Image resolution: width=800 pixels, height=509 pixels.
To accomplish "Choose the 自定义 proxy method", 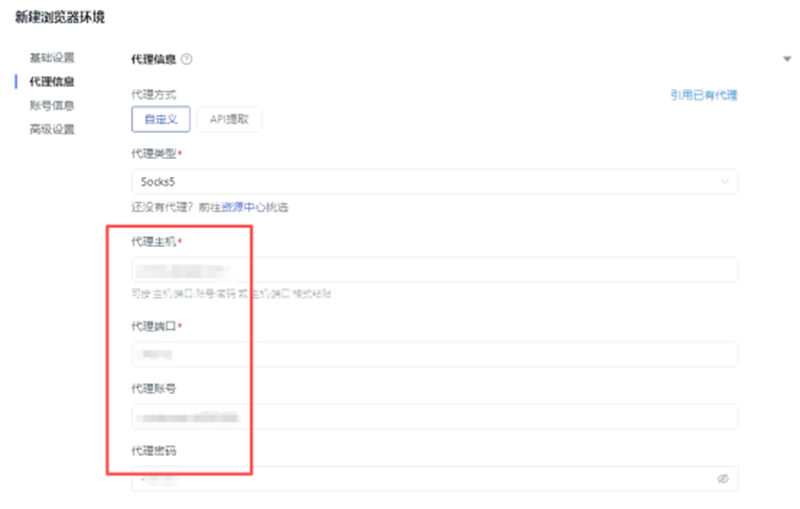I will [161, 119].
